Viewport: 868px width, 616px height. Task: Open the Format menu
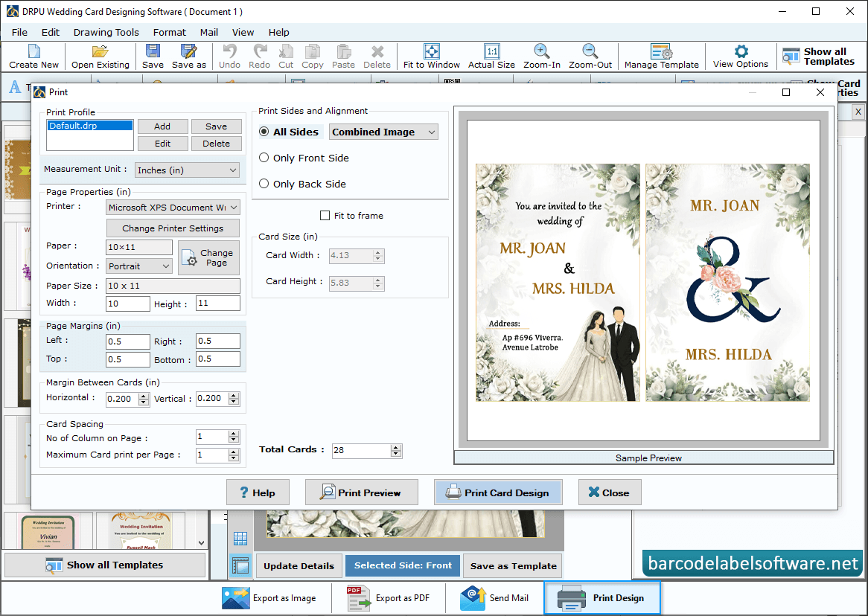click(x=170, y=32)
